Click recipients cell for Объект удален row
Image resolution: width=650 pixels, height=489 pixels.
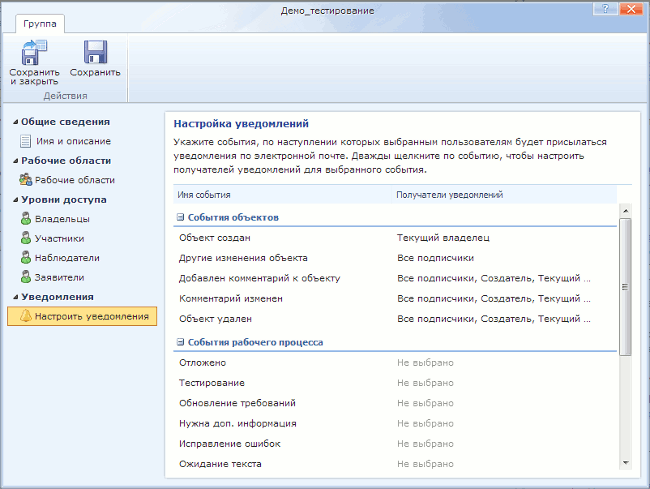494,319
